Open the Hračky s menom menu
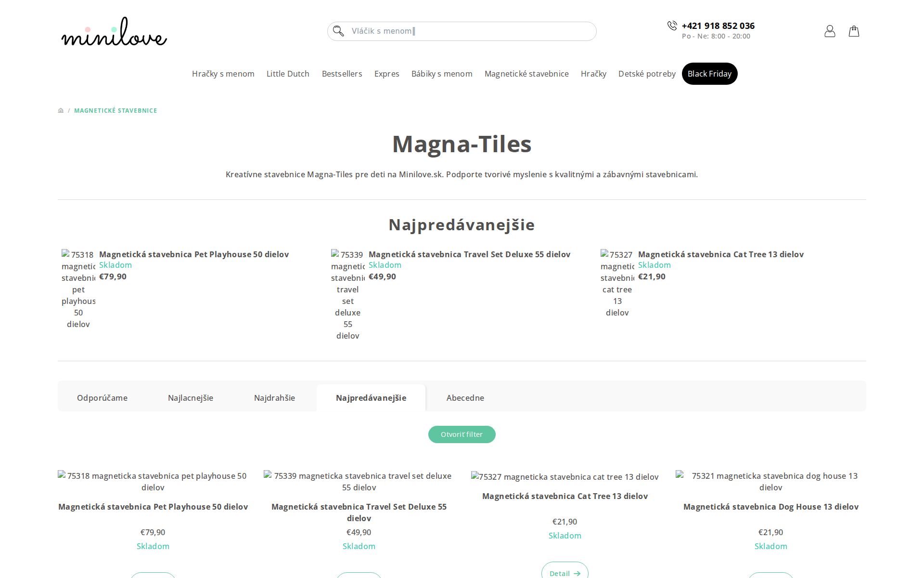 click(x=223, y=74)
